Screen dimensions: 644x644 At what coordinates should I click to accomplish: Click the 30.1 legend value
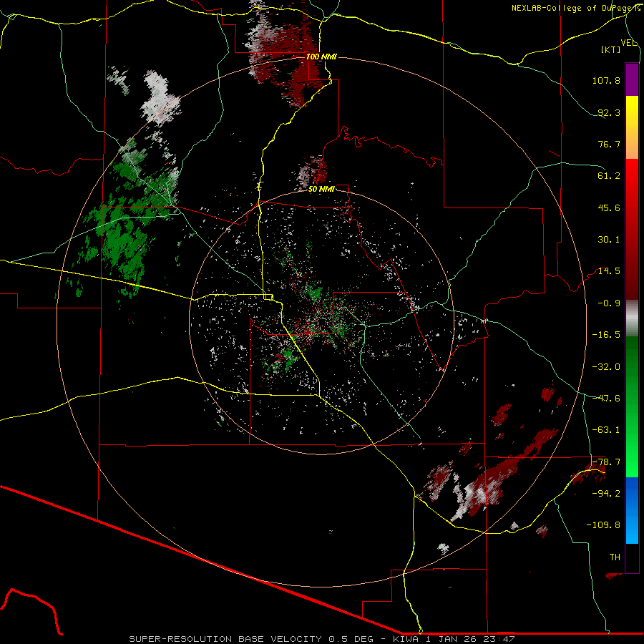pyautogui.click(x=609, y=240)
